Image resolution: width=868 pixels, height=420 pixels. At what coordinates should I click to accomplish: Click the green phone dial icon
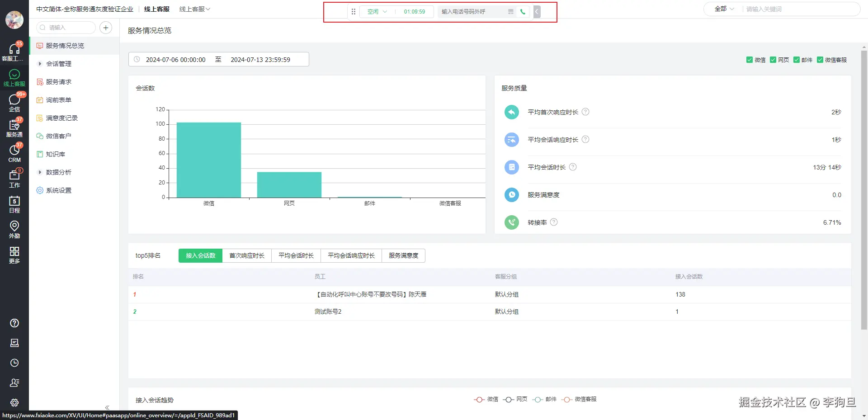[x=523, y=12]
